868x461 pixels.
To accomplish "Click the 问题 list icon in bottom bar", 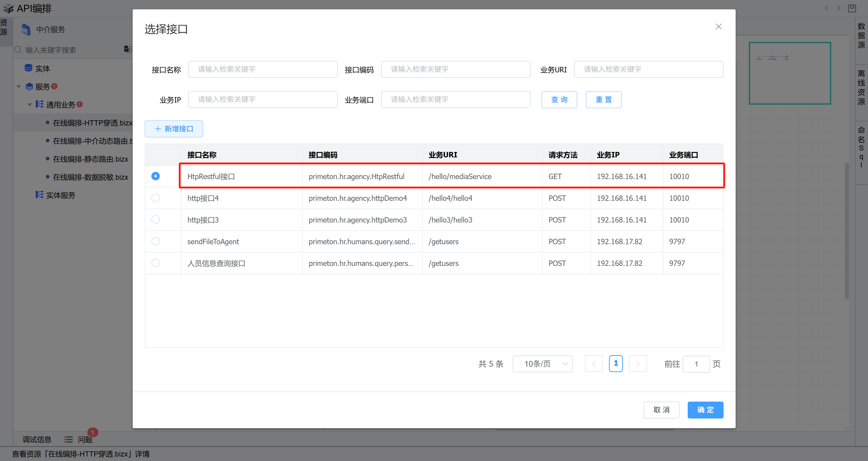I will pos(68,439).
